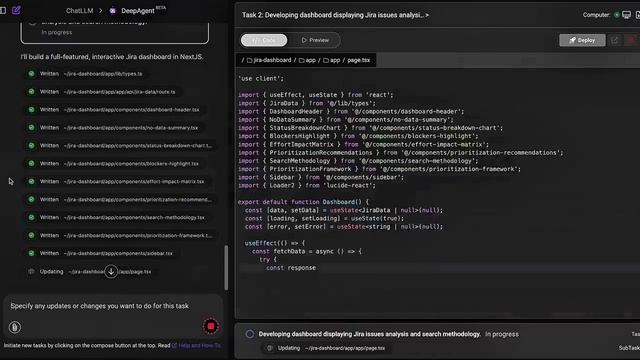This screenshot has height=360, width=640.
Task: Click the green Computer status indicator
Action: tap(616, 15)
